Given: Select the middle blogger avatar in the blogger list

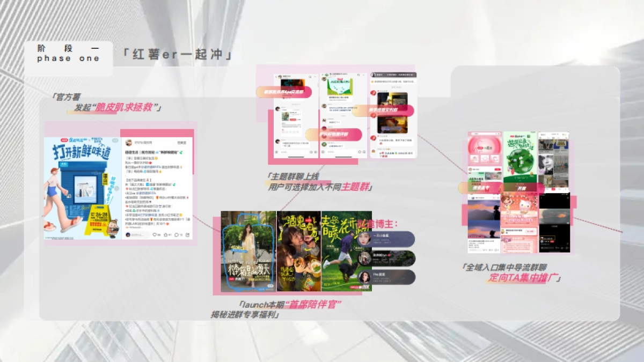Looking at the screenshot, I should (364, 258).
